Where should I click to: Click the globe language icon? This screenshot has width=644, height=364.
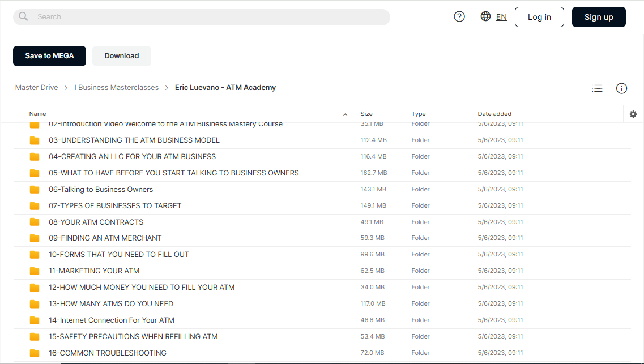coord(485,16)
